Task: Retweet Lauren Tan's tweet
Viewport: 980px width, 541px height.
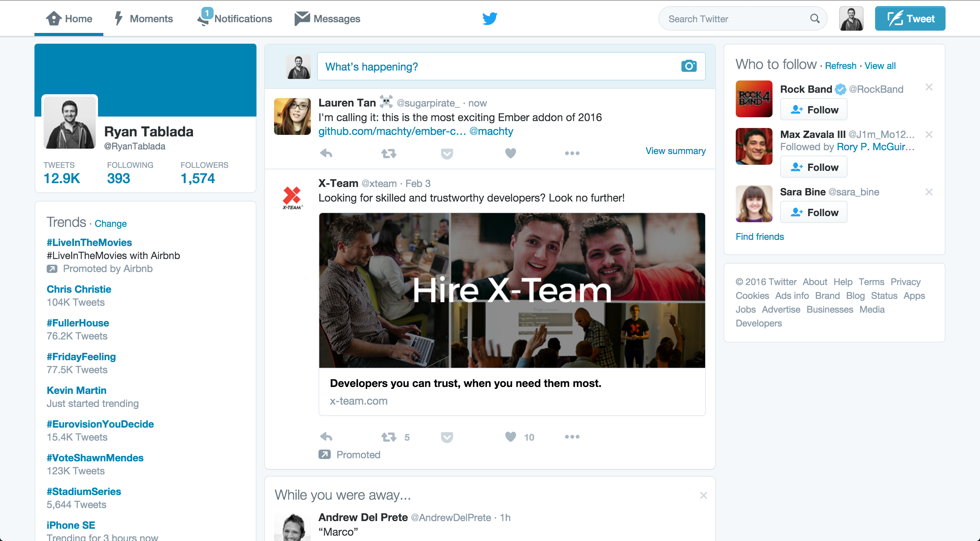Action: [389, 153]
